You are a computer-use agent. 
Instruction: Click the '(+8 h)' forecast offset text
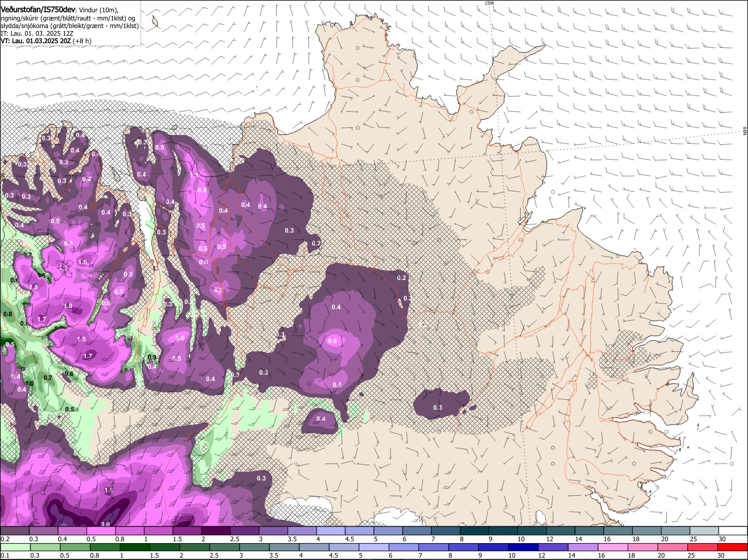pyautogui.click(x=83, y=41)
